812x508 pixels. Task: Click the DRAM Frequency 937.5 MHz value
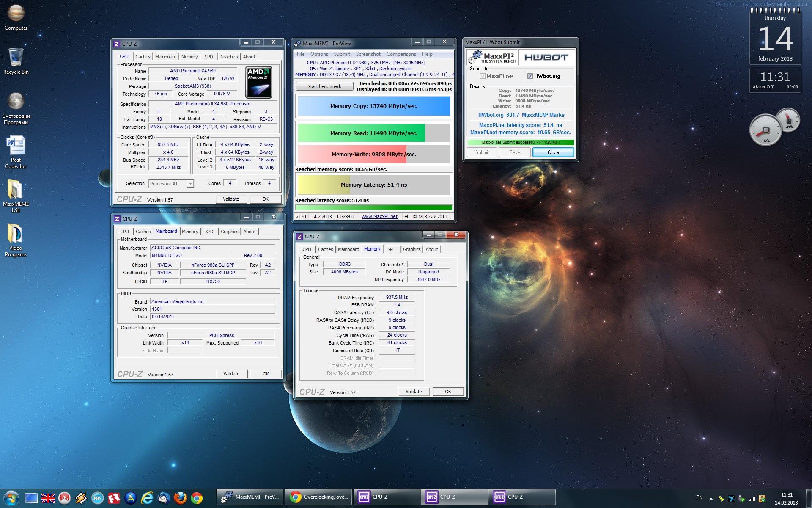(x=397, y=298)
